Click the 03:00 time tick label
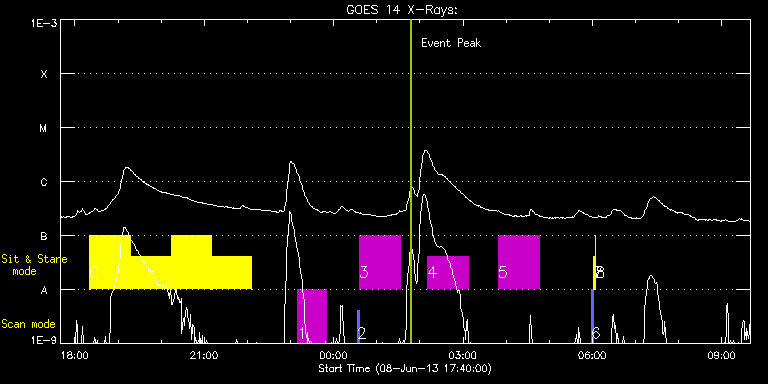Image resolution: width=768 pixels, height=384 pixels. [x=463, y=355]
